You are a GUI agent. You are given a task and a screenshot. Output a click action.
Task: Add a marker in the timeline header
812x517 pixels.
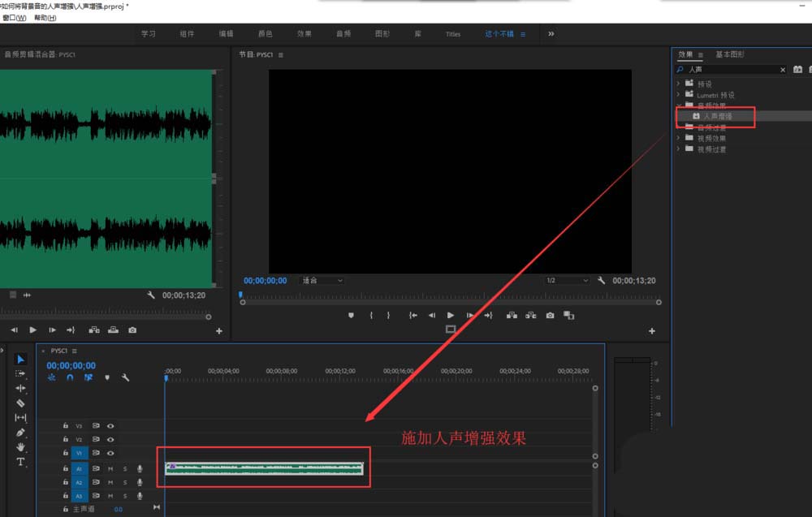click(107, 377)
